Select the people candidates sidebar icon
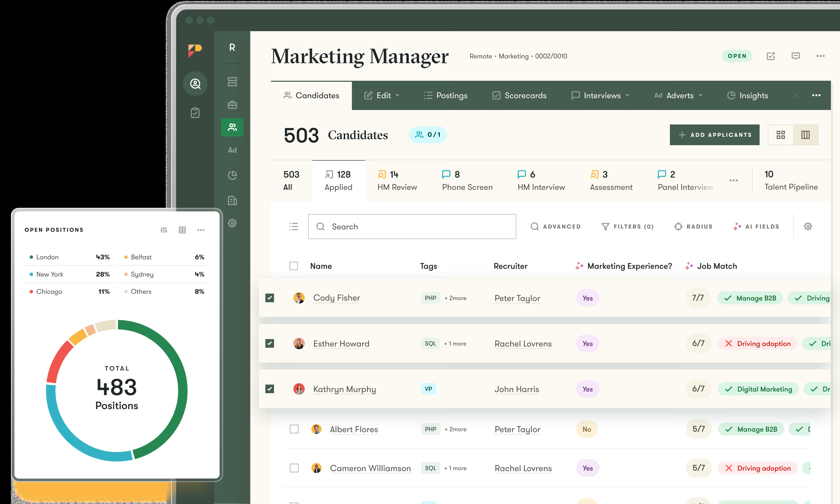840x504 pixels. pyautogui.click(x=232, y=127)
